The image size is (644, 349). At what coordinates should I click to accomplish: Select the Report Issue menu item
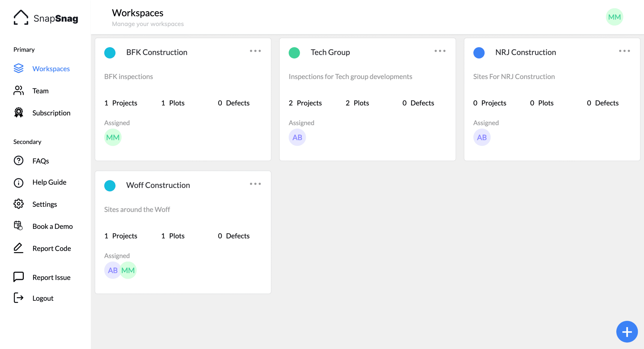click(x=51, y=277)
